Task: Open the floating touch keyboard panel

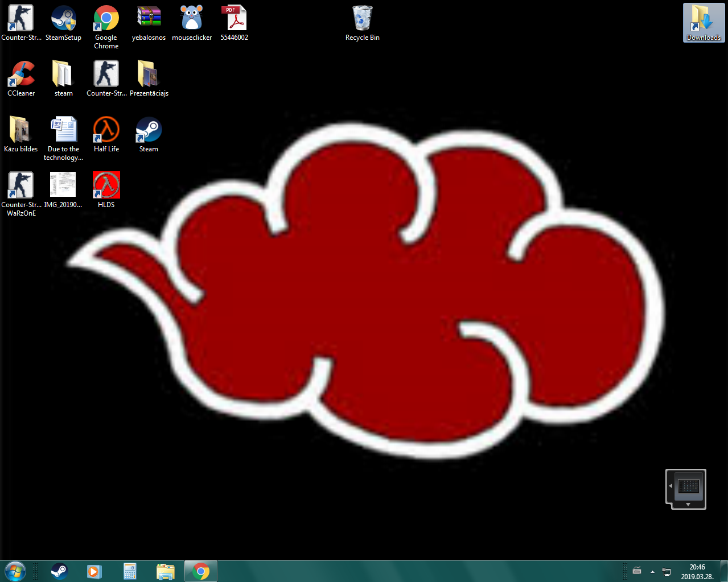Action: (686, 489)
